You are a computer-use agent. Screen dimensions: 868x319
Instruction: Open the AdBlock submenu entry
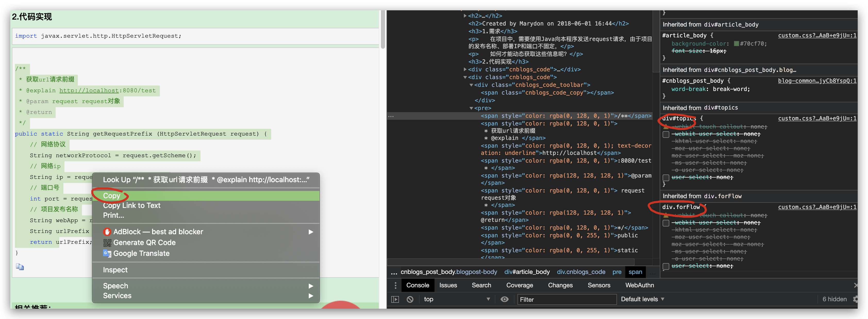click(206, 232)
